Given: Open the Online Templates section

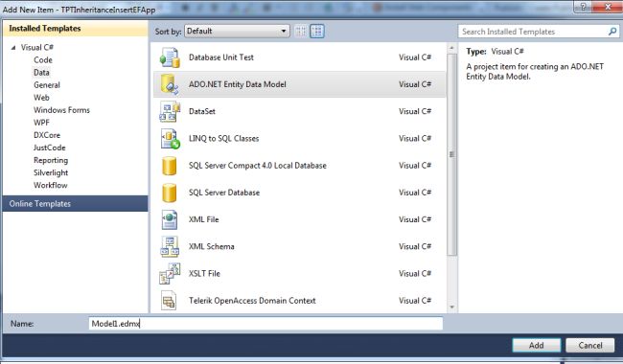Looking at the screenshot, I should 75,204.
